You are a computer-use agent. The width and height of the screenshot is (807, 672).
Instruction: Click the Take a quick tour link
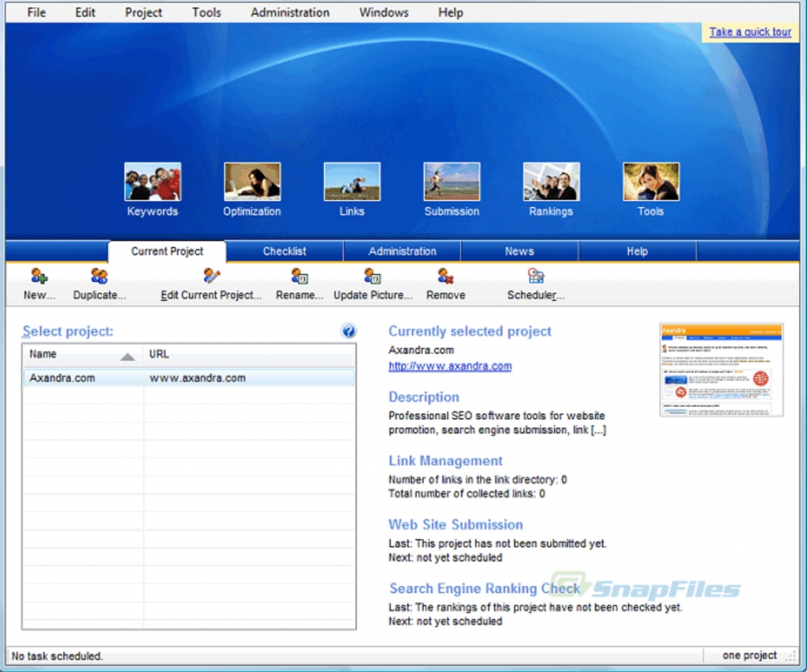[750, 32]
